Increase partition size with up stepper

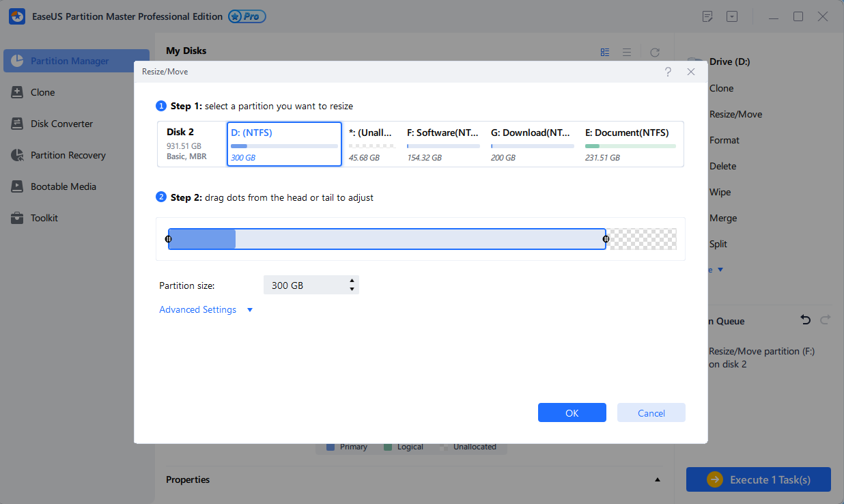[x=352, y=280]
